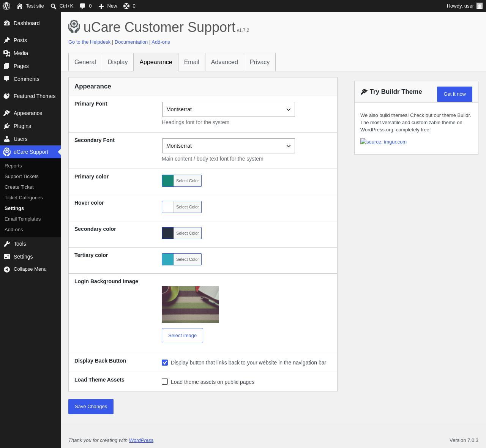This screenshot has height=448, width=486.
Task: Switch to the Advanced tab
Action: click(x=224, y=62)
